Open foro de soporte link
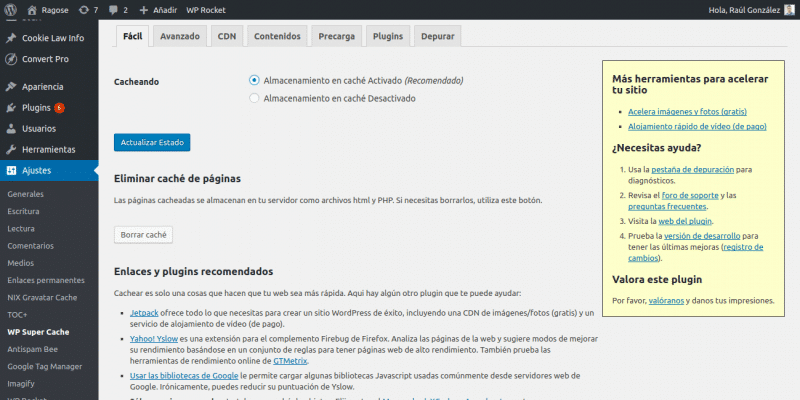The height and width of the screenshot is (400, 800). point(690,195)
